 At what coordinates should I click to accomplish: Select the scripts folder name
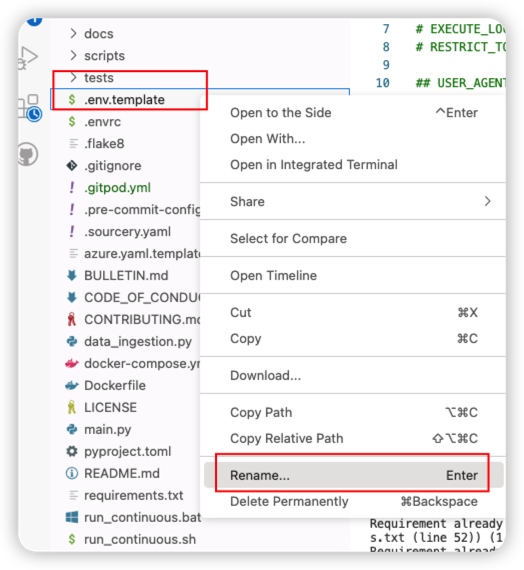pyautogui.click(x=105, y=56)
